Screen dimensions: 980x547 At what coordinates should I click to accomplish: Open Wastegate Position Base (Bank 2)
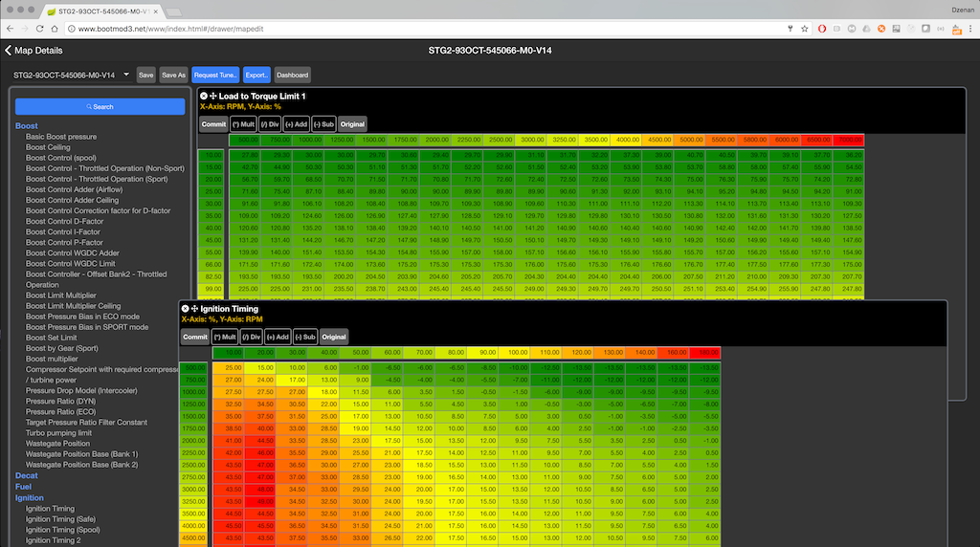(x=81, y=465)
